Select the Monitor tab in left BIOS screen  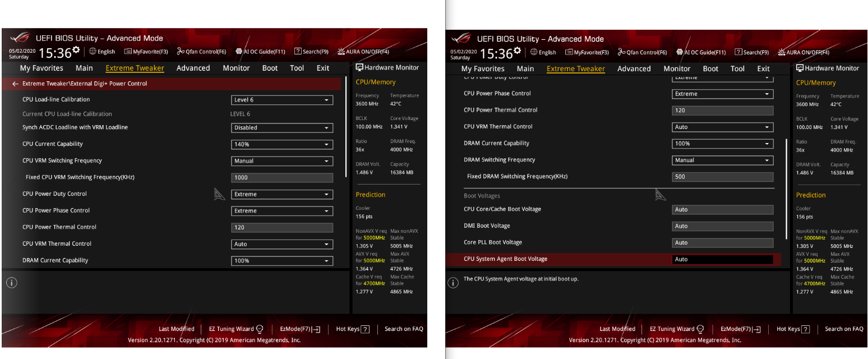(x=236, y=68)
